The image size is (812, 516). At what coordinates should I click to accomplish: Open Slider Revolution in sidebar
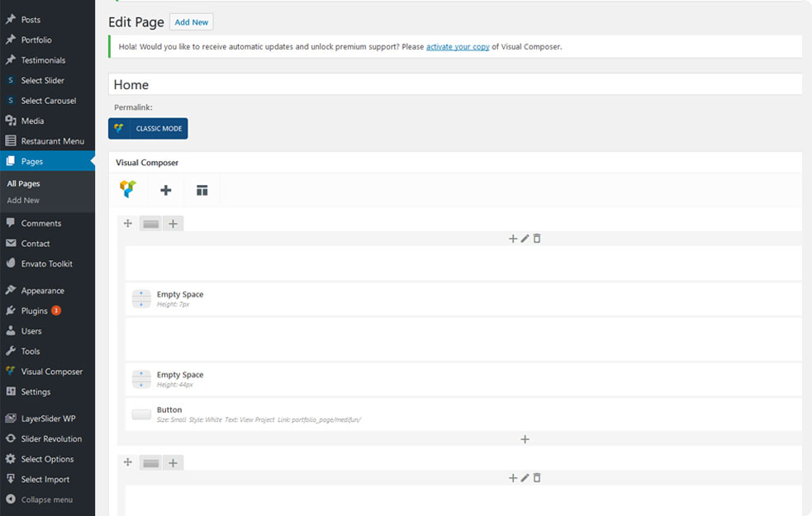(x=51, y=439)
